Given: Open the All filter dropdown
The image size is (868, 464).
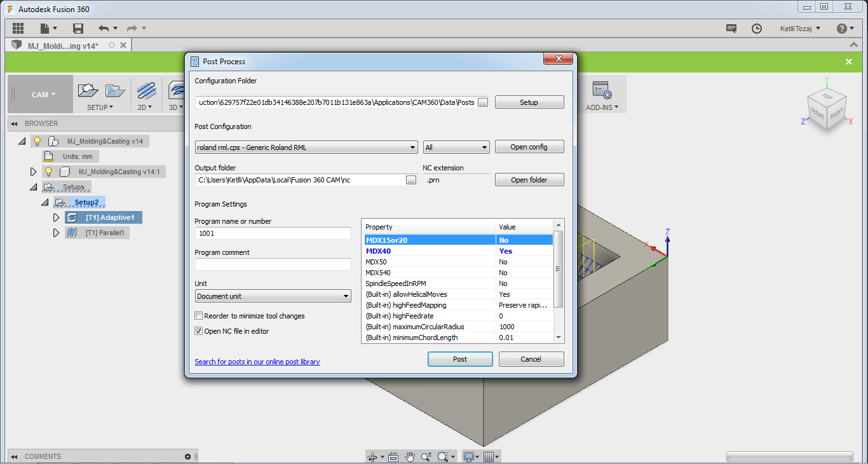Looking at the screenshot, I should [456, 147].
